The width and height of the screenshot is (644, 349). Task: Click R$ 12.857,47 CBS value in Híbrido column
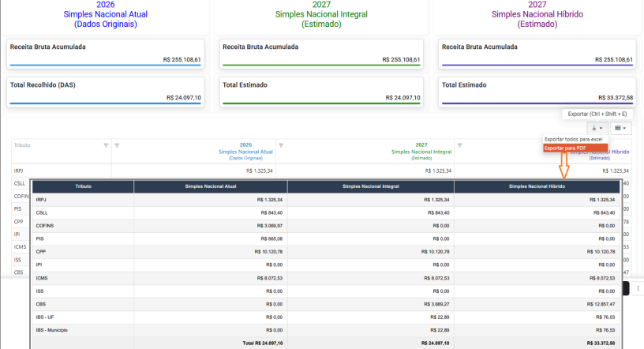(x=601, y=304)
